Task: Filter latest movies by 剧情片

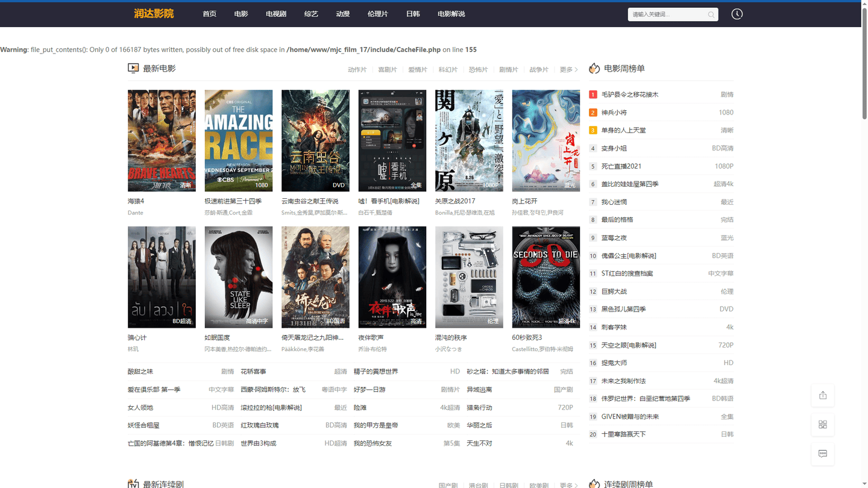Action: point(509,70)
